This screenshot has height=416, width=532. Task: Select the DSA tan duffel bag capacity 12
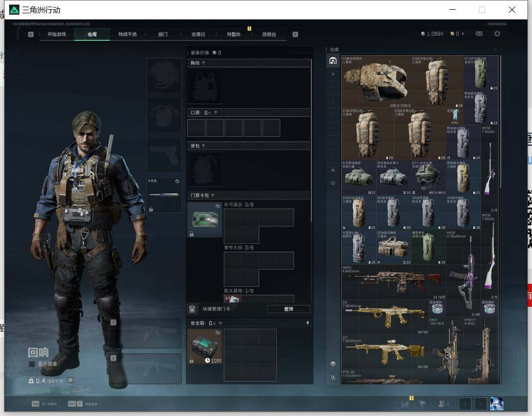394,247
